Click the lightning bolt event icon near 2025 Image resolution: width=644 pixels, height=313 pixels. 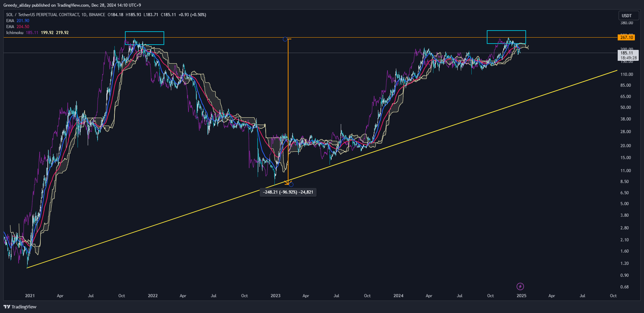click(520, 287)
